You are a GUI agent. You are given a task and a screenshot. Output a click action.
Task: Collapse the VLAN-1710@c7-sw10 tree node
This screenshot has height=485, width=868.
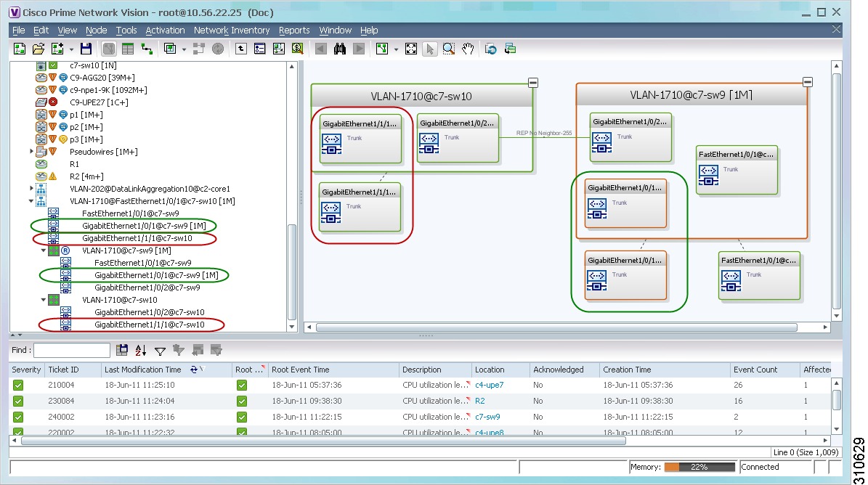pyautogui.click(x=44, y=300)
